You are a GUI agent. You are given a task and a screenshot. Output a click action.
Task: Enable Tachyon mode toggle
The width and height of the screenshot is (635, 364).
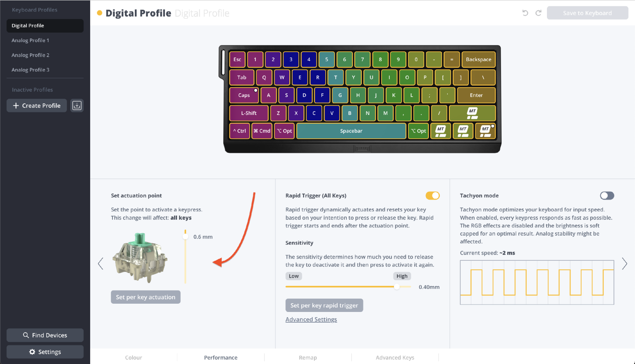point(607,195)
